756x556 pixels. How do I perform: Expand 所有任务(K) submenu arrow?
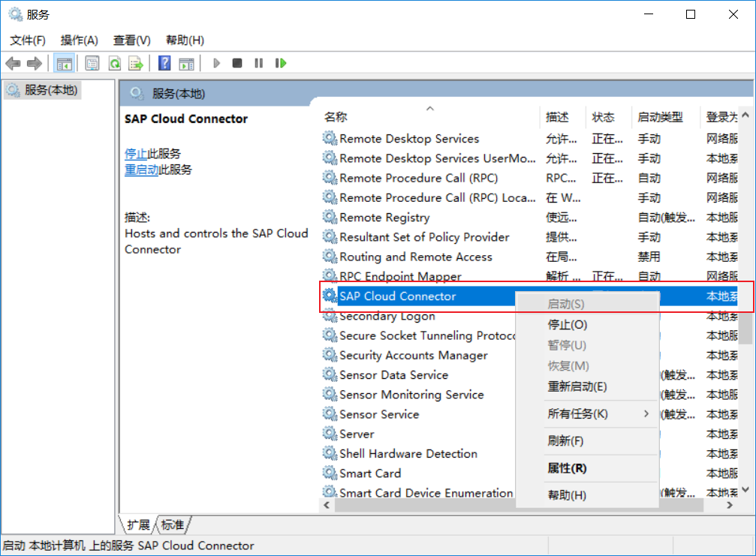(646, 414)
